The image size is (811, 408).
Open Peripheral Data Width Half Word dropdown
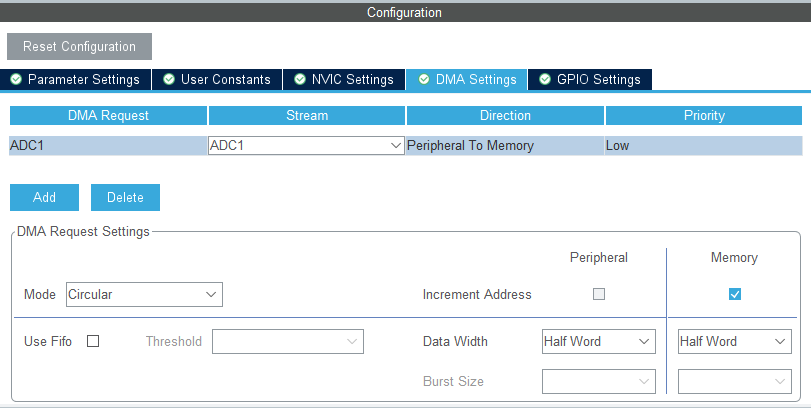click(599, 342)
